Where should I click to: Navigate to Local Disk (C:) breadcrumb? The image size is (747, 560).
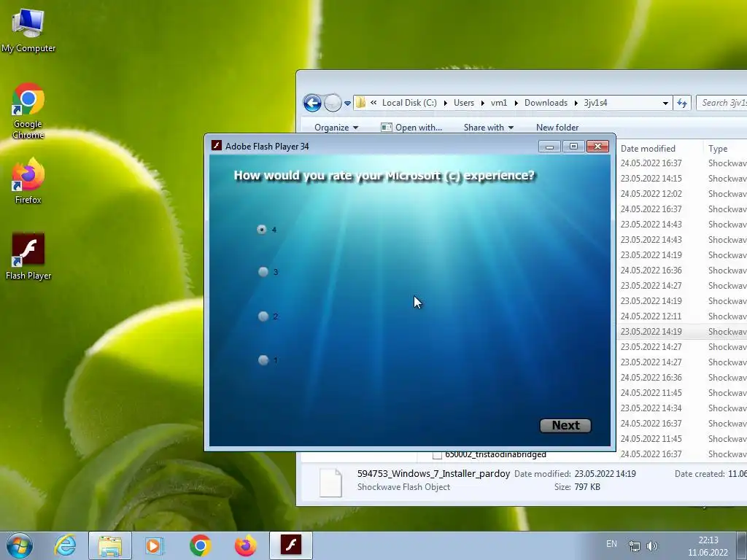[409, 103]
